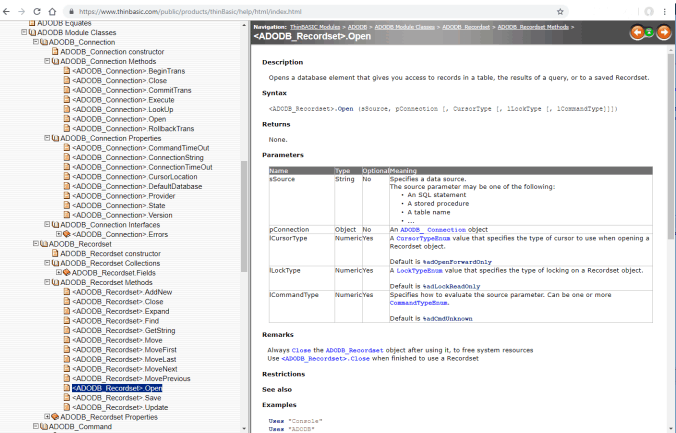Click ADODB breadcrumb link in navigation
The width and height of the screenshot is (676, 433).
(357, 27)
